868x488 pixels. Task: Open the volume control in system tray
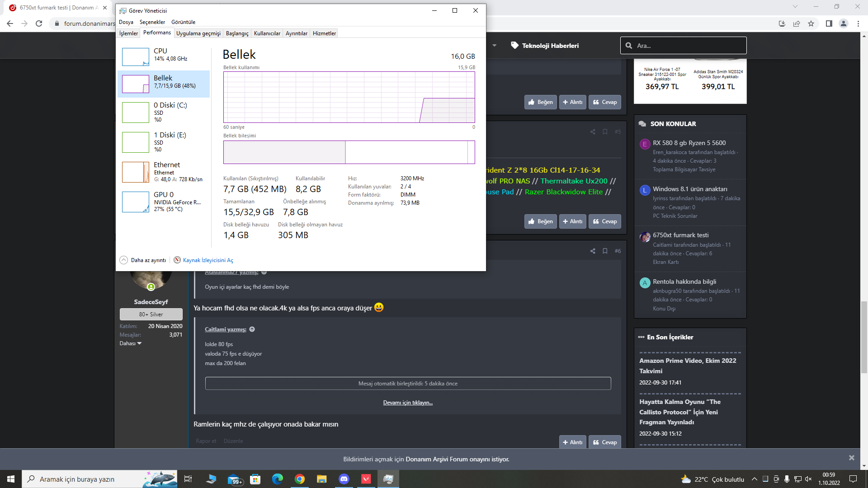pos(809,479)
